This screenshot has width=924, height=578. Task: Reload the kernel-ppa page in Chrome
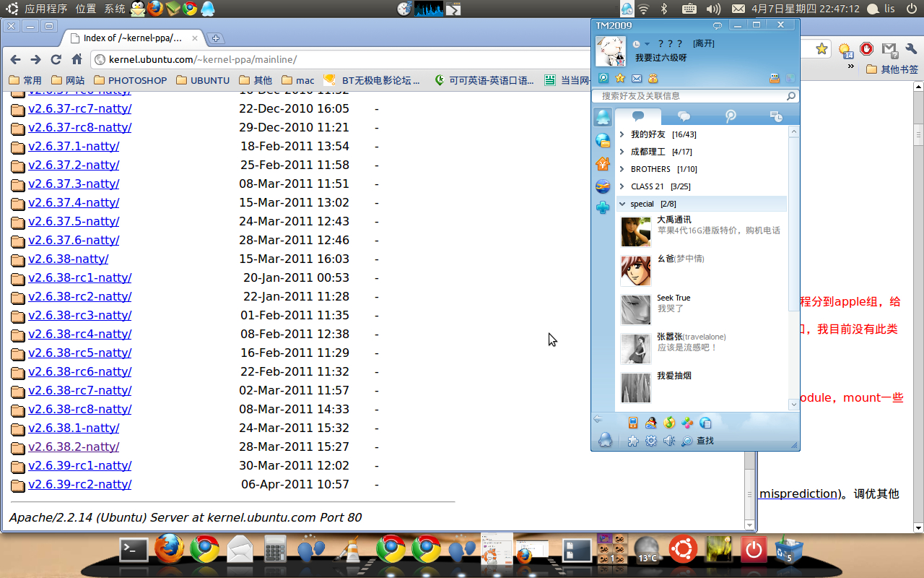(x=56, y=59)
